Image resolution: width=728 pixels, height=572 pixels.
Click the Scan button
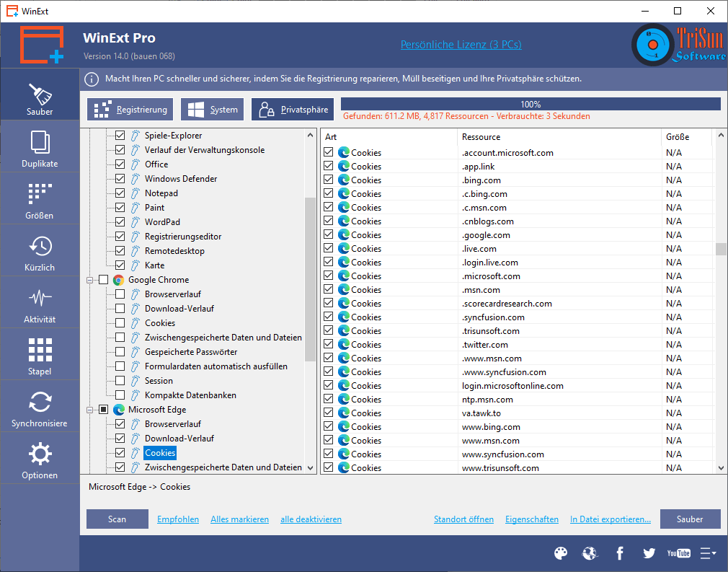(x=117, y=519)
